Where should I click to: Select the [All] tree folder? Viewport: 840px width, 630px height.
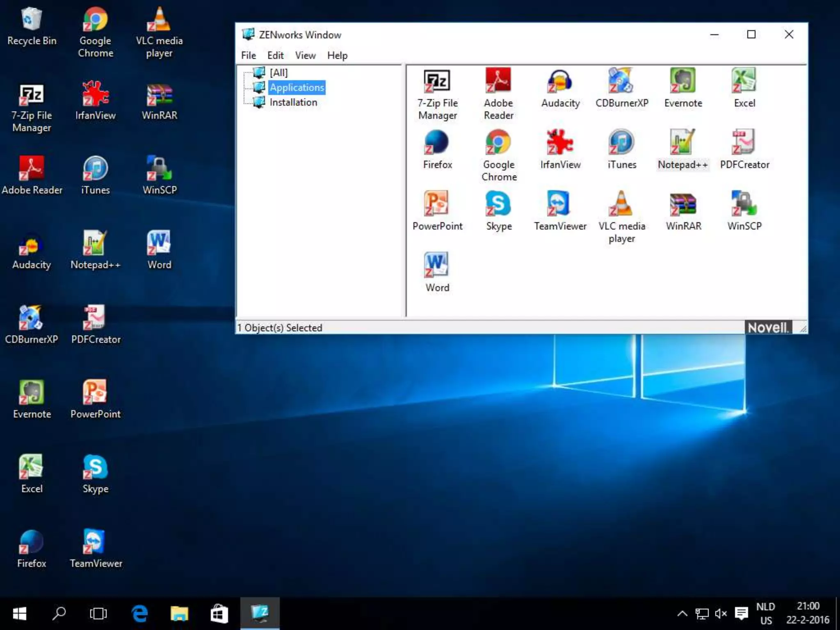coord(278,73)
